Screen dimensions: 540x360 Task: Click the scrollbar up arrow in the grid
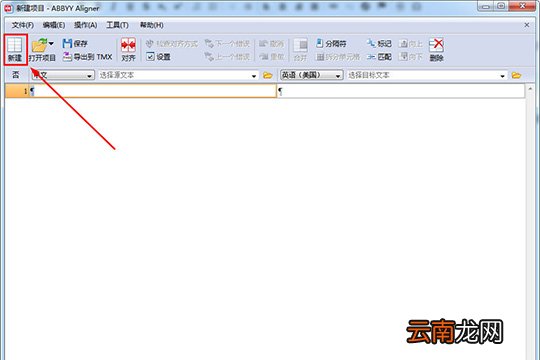pyautogui.click(x=530, y=89)
